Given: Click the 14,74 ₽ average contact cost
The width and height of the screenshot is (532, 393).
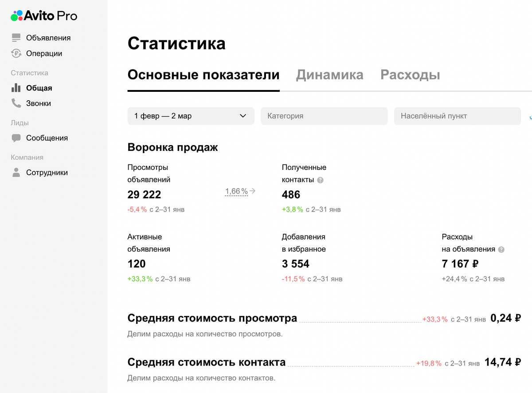Looking at the screenshot, I should [x=503, y=362].
